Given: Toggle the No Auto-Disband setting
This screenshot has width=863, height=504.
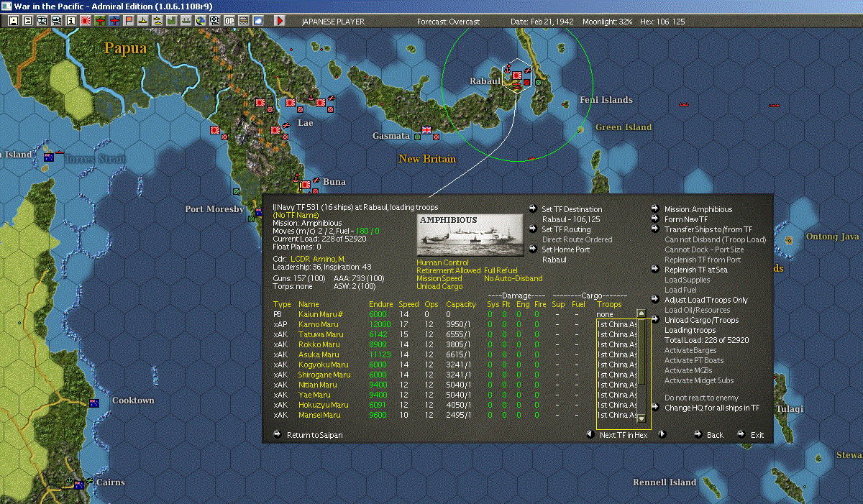Looking at the screenshot, I should coord(513,279).
